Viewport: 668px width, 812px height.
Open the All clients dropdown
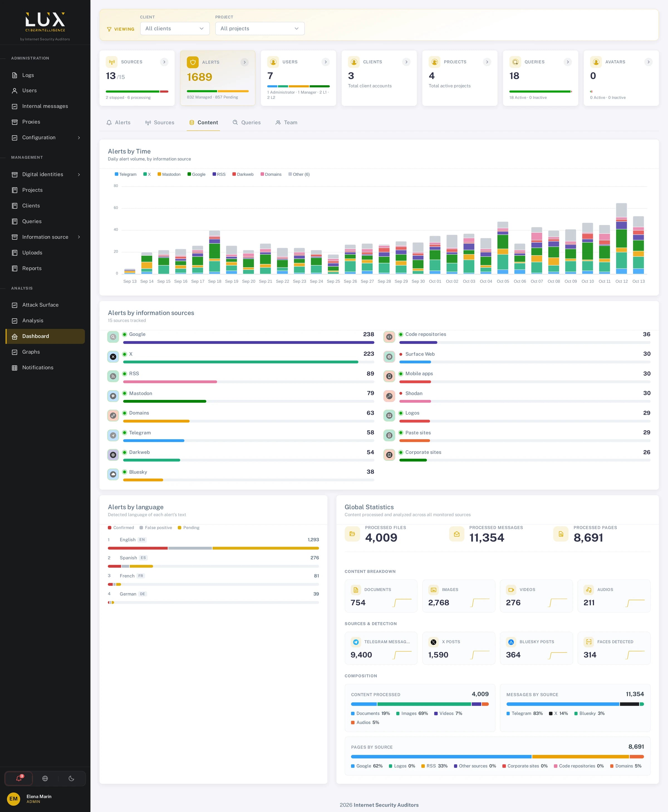(175, 28)
